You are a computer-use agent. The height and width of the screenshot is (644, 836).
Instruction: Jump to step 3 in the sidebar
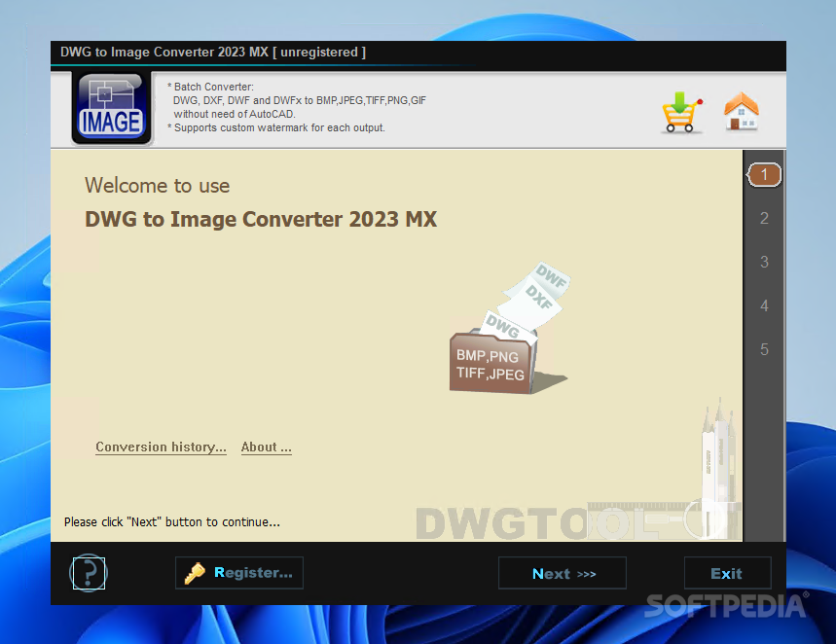click(x=764, y=263)
